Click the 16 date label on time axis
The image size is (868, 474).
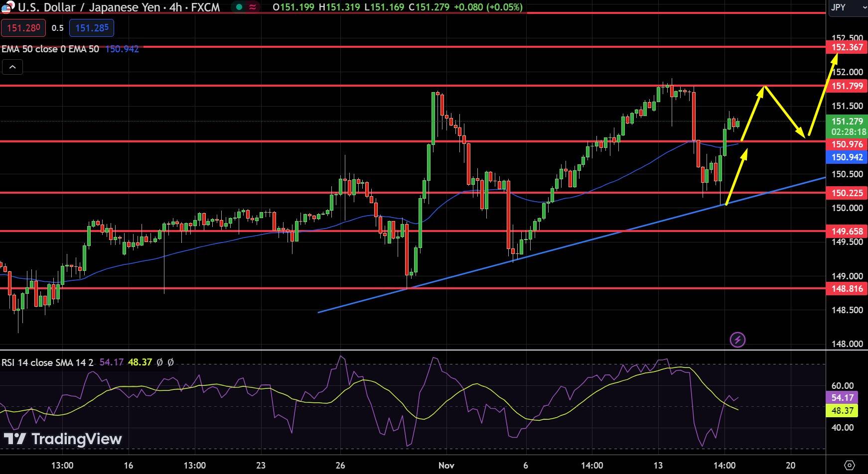coord(129,466)
